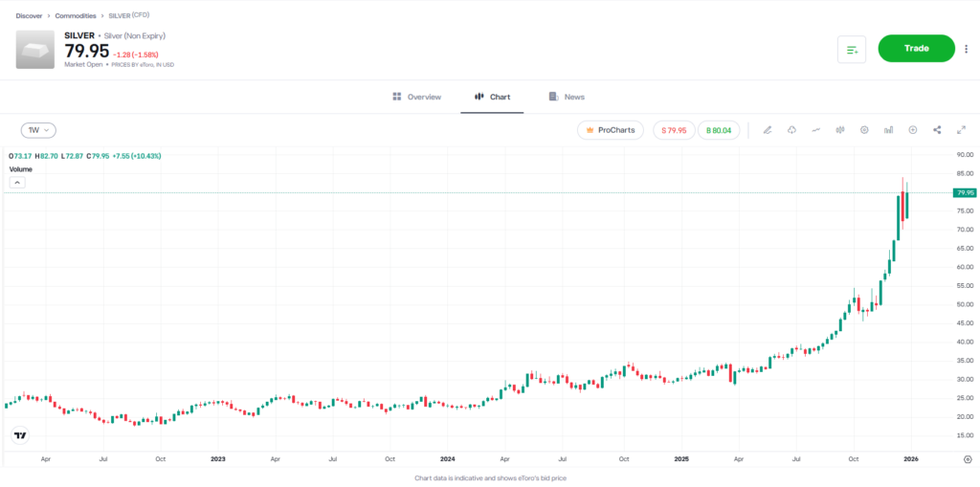Image resolution: width=980 pixels, height=487 pixels.
Task: Open the three-dot more options menu
Action: pyautogui.click(x=966, y=49)
